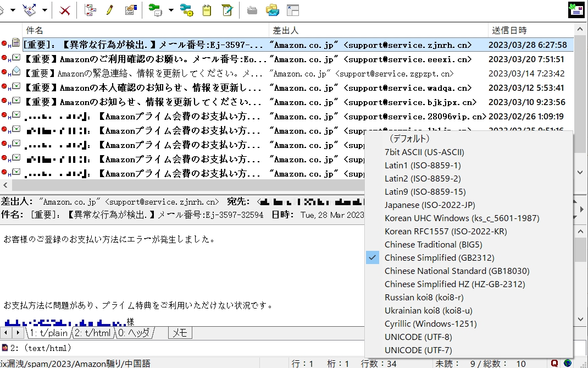Click the attachment icon beside 2: (text/html)
588x368 pixels.
pyautogui.click(x=4, y=348)
